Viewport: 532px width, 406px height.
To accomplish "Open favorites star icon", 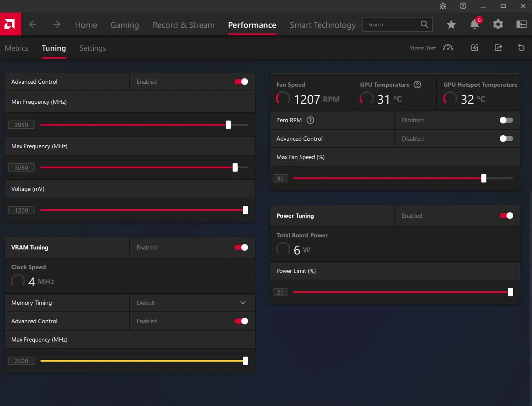I will pyautogui.click(x=451, y=24).
